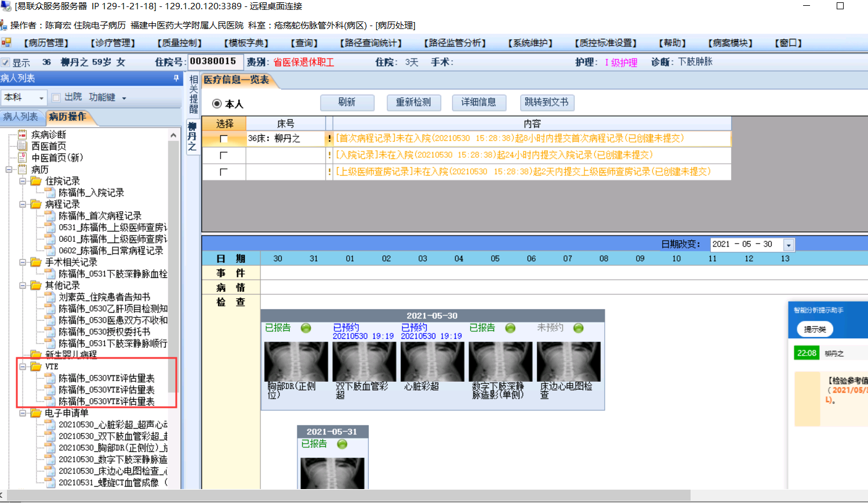The height and width of the screenshot is (503, 868).
Task: Click the 病程记录 folder icon
Action: [x=36, y=204]
